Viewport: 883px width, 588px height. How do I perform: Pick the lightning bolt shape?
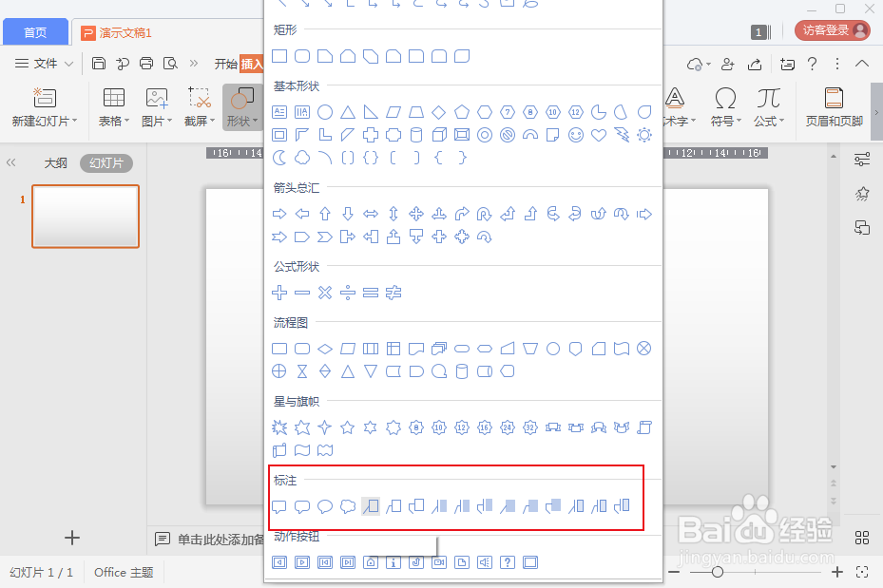point(622,135)
